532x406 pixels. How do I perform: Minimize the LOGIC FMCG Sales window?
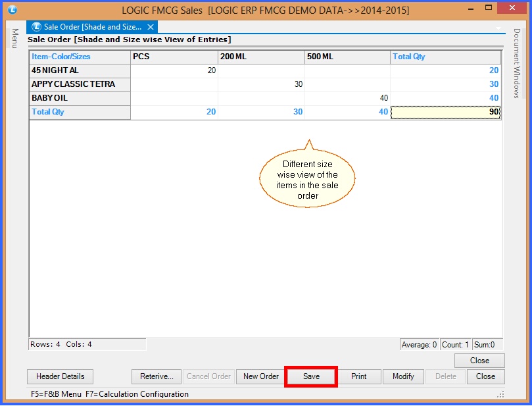pyautogui.click(x=471, y=9)
